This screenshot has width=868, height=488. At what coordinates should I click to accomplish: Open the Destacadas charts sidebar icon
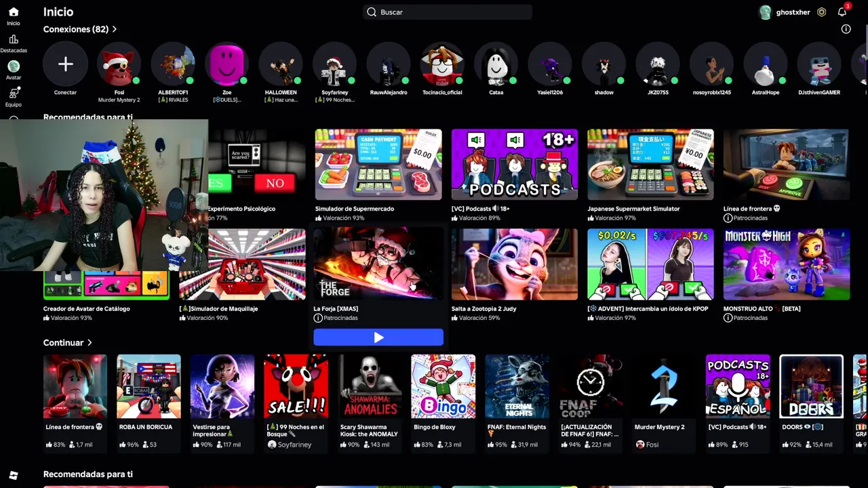14,39
